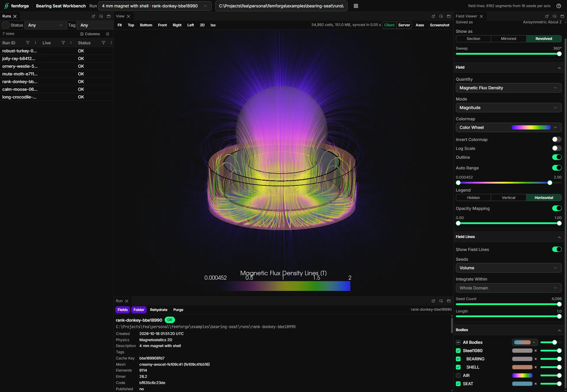
Task: Collapse the Bodies section
Action: point(559,330)
